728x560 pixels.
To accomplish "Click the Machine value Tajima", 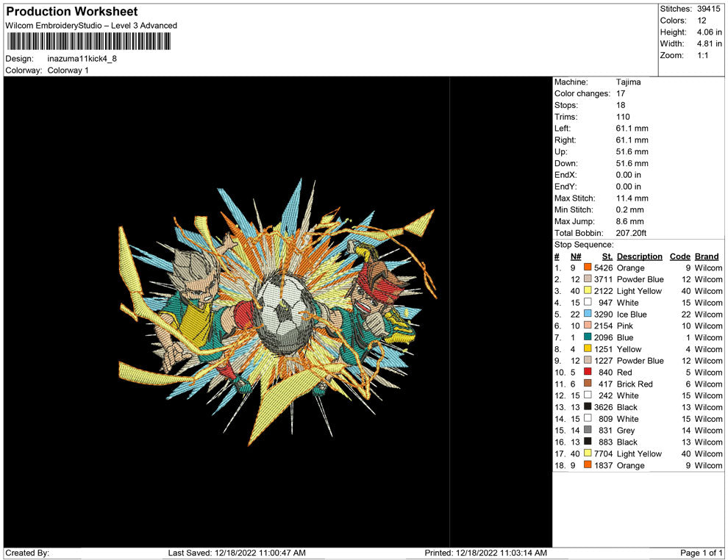I will [x=628, y=82].
